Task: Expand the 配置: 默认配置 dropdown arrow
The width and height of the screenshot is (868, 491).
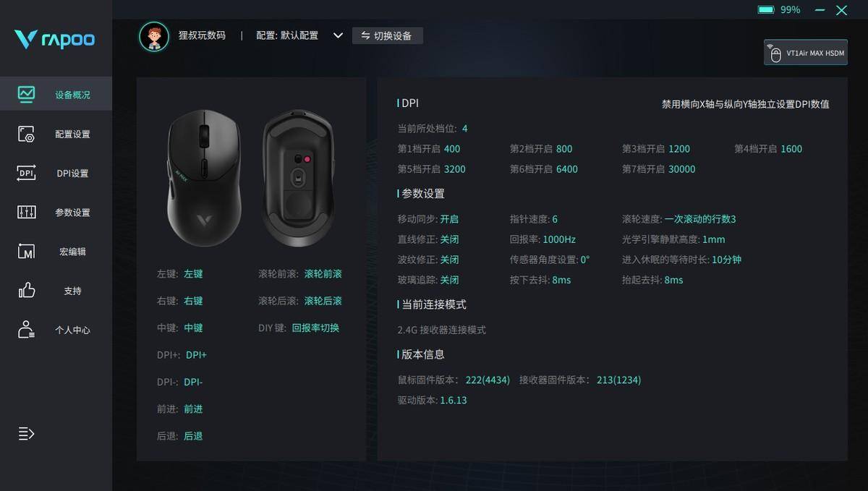Action: click(x=338, y=35)
